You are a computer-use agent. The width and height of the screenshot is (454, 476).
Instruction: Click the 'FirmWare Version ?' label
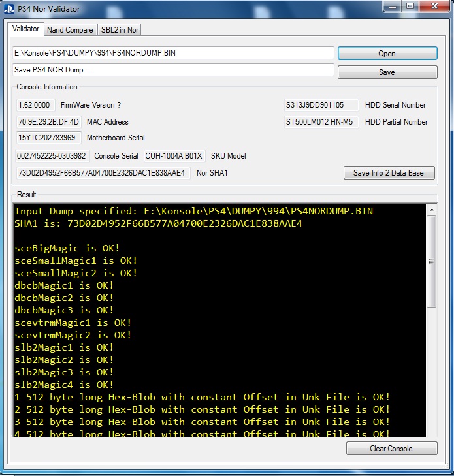pyautogui.click(x=91, y=105)
